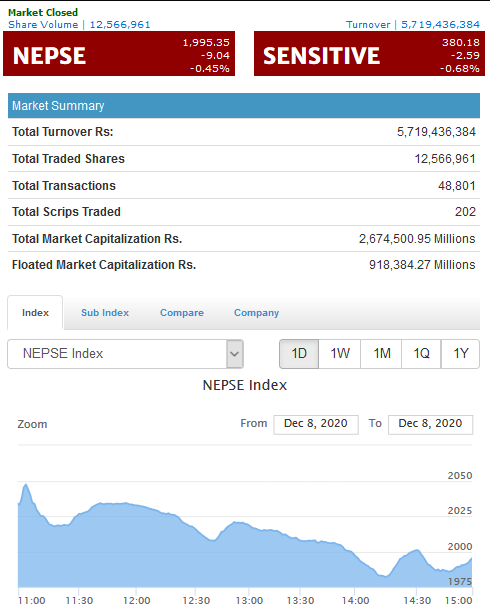Screen dimensions: 490x610
Task: Select the 1M range button
Action: [381, 354]
